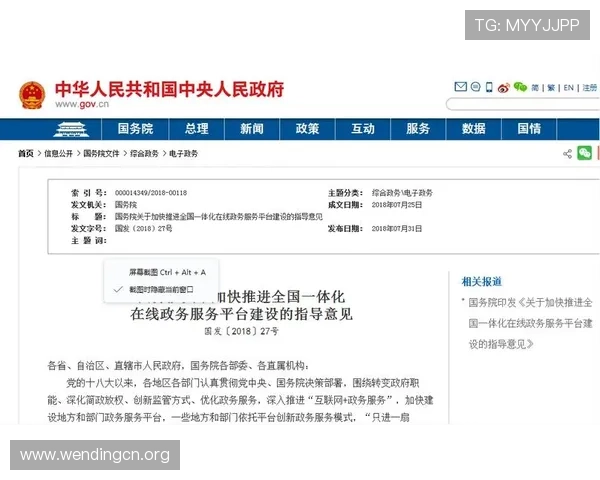Click 主题分类 value 综合政务\电子政务
The width and height of the screenshot is (600, 480).
coord(402,193)
